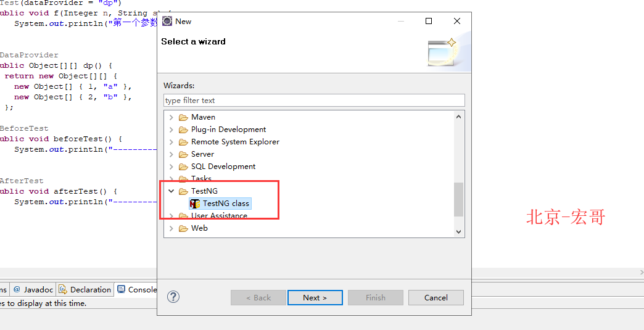The image size is (644, 330).
Task: Click the editor line with afterTest()
Action: pyautogui.click(x=59, y=192)
